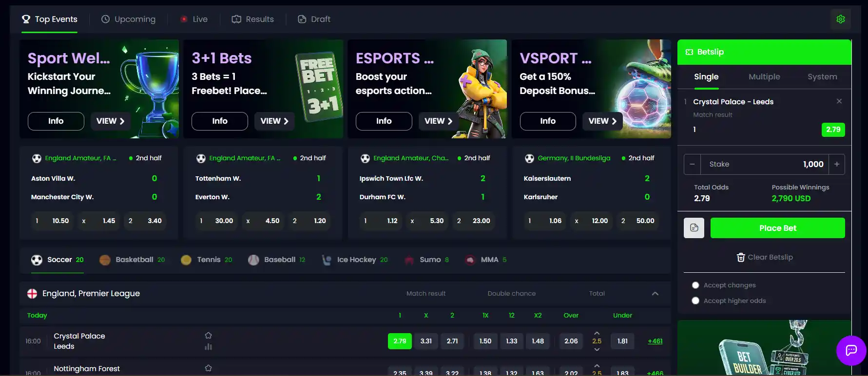Select the System betslip tab
The width and height of the screenshot is (868, 376).
click(822, 77)
